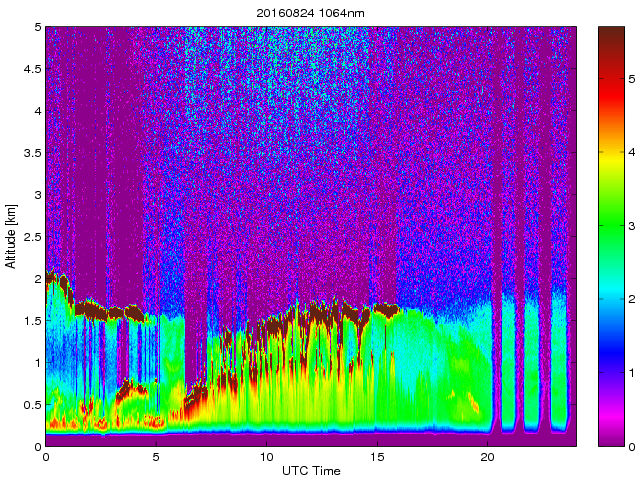This screenshot has height=480, width=640.
Task: Click the x-axis tick label 15
Action: 376,457
